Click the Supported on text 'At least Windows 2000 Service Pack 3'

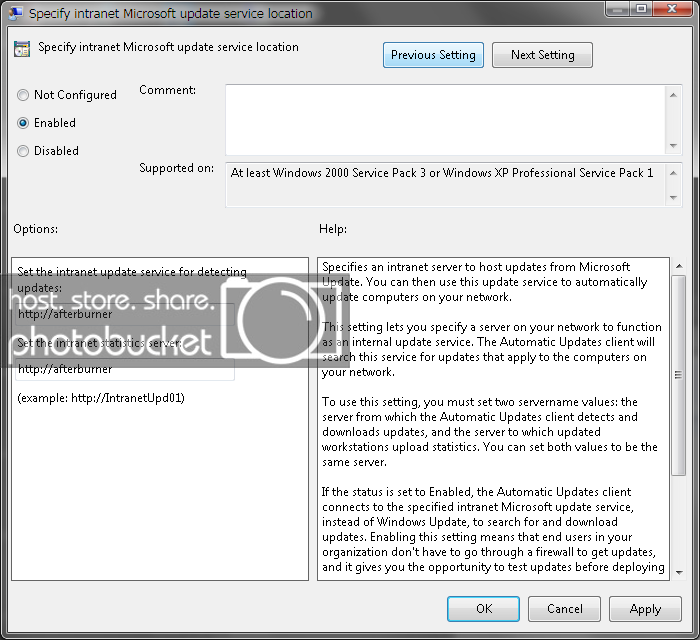pos(328,173)
